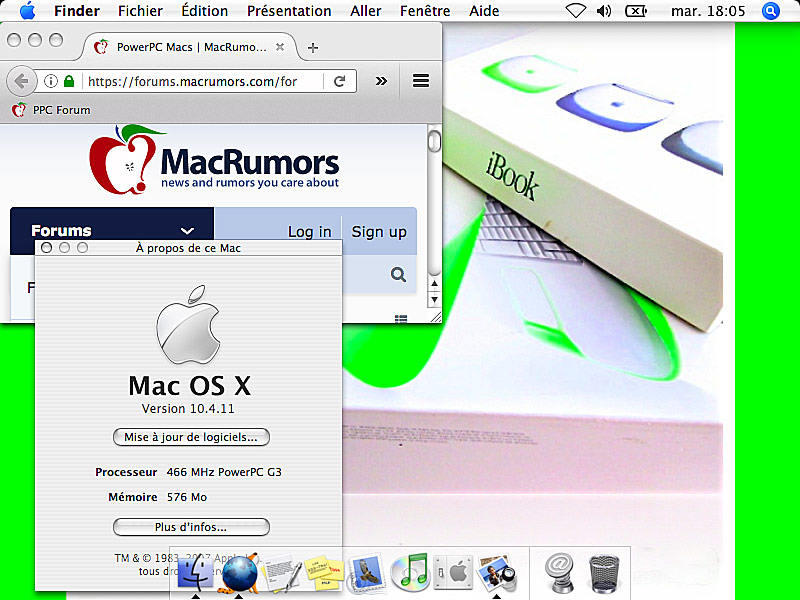Open the Aller menu
800x600 pixels.
tap(366, 11)
